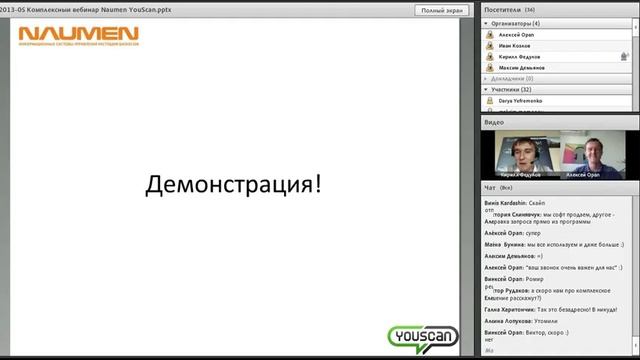Viewport: 640px width, 360px height.
Task: Collapse the Участники (32) group
Action: tap(486, 89)
